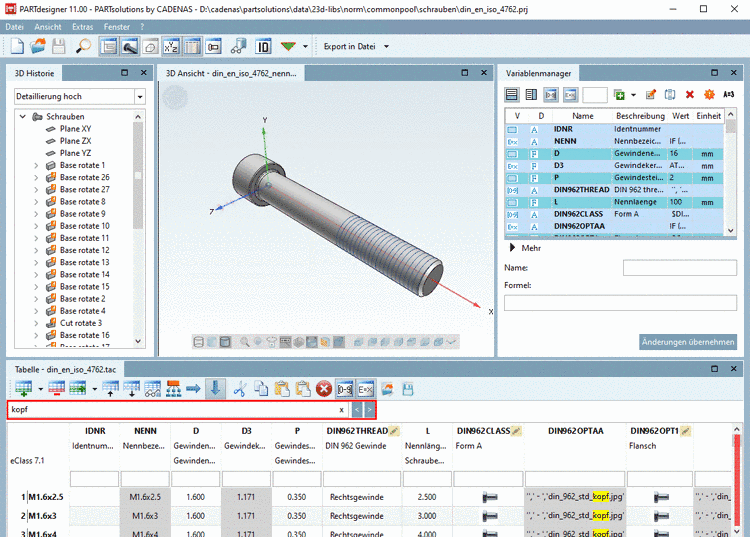
Task: Click the magnifier search icon in main toolbar
Action: point(83,46)
